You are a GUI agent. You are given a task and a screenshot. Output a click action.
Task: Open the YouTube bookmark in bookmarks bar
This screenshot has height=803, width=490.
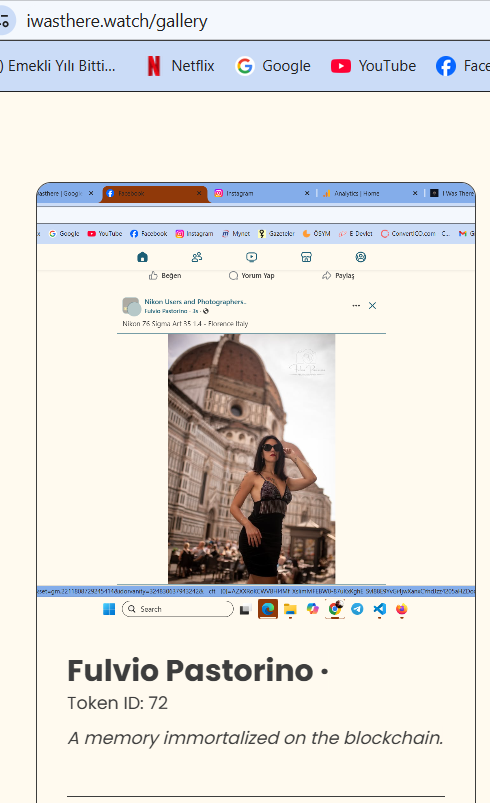tap(373, 66)
